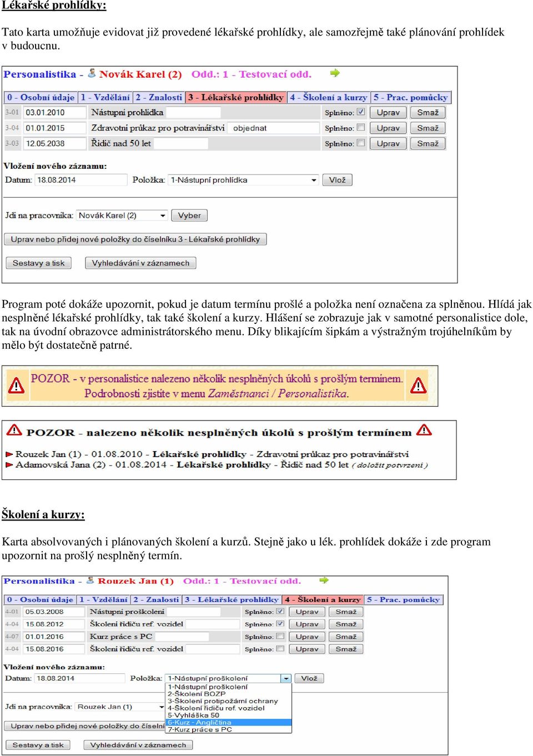533x756 pixels.
Task: Open Položka dropdown showing 1-Nástupní proškolení
Action: [229, 678]
